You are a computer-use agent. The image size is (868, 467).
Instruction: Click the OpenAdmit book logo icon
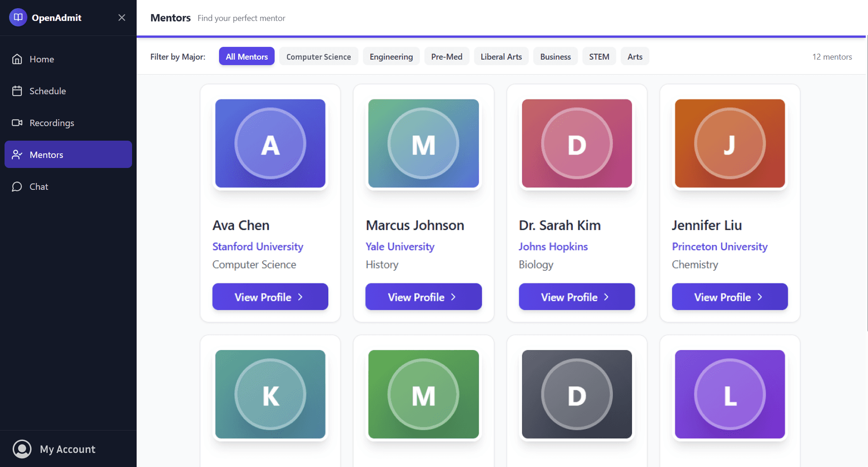(18, 17)
